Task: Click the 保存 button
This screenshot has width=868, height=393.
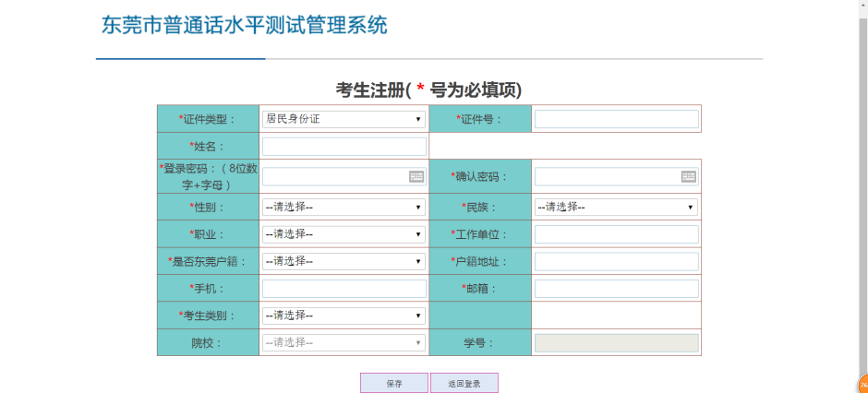Action: point(394,384)
